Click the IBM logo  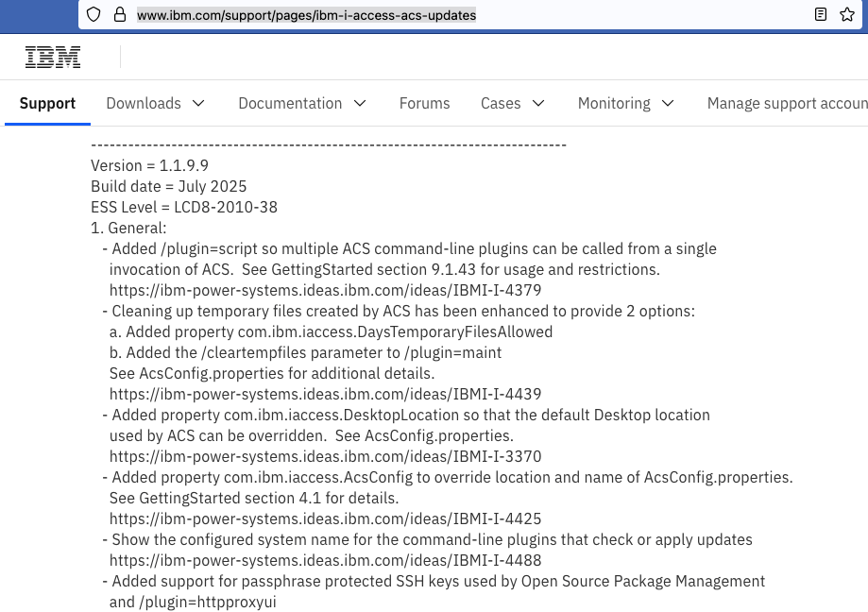(53, 58)
